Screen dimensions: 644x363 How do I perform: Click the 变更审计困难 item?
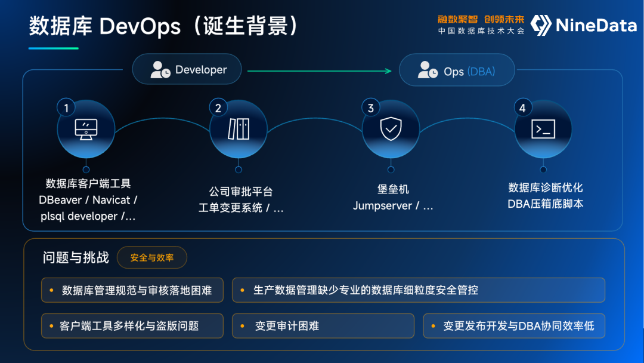click(x=323, y=326)
